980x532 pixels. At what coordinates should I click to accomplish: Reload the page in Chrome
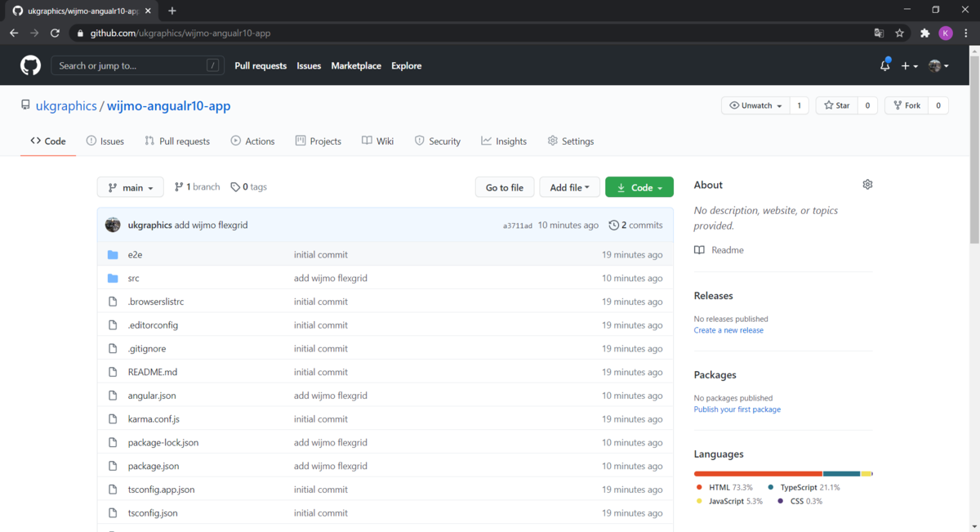pyautogui.click(x=55, y=33)
